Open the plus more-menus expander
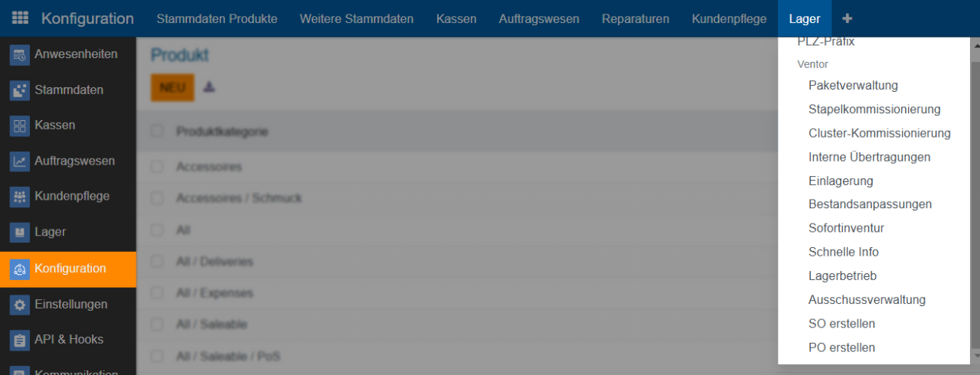 [847, 18]
